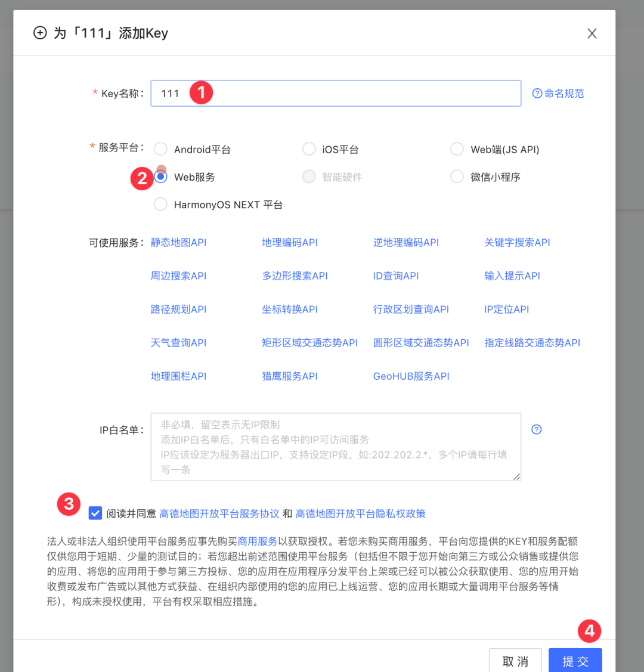This screenshot has width=644, height=672.
Task: Open the 逆地理编码API link
Action: pyautogui.click(x=405, y=243)
